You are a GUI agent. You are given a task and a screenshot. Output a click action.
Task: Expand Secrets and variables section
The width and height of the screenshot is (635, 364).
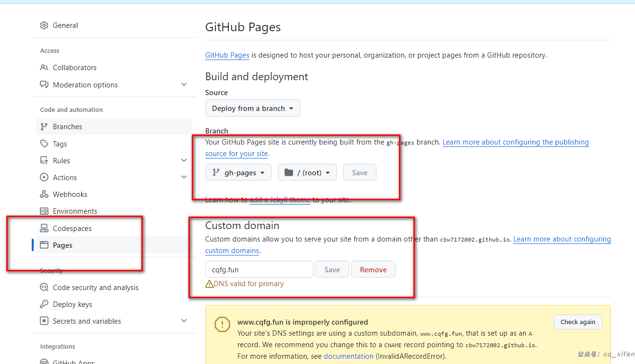[x=184, y=321]
